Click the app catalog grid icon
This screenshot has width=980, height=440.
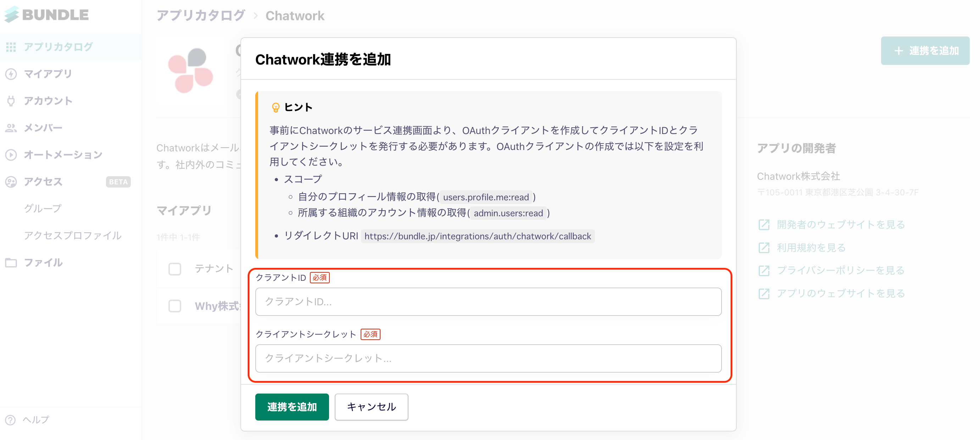(x=11, y=47)
